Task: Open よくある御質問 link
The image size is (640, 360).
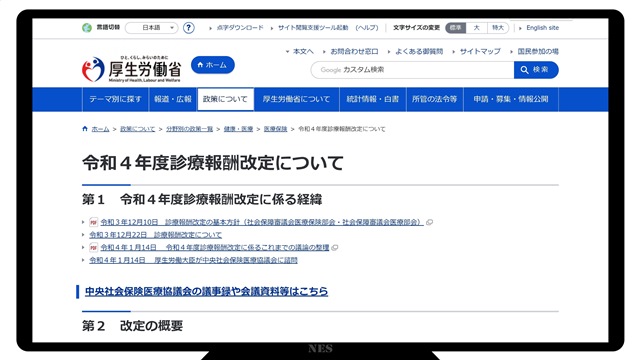Action: pos(419,51)
